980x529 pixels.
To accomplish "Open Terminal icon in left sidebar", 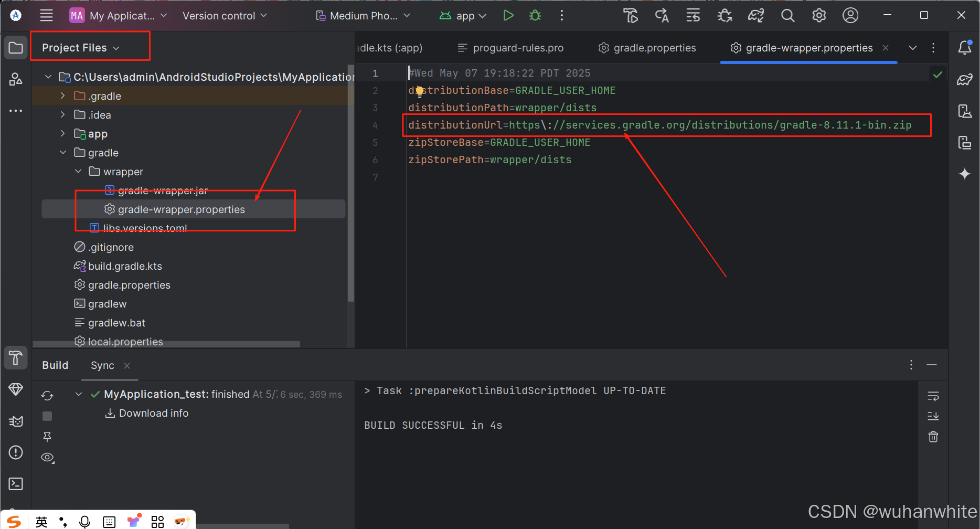I will pos(16,484).
